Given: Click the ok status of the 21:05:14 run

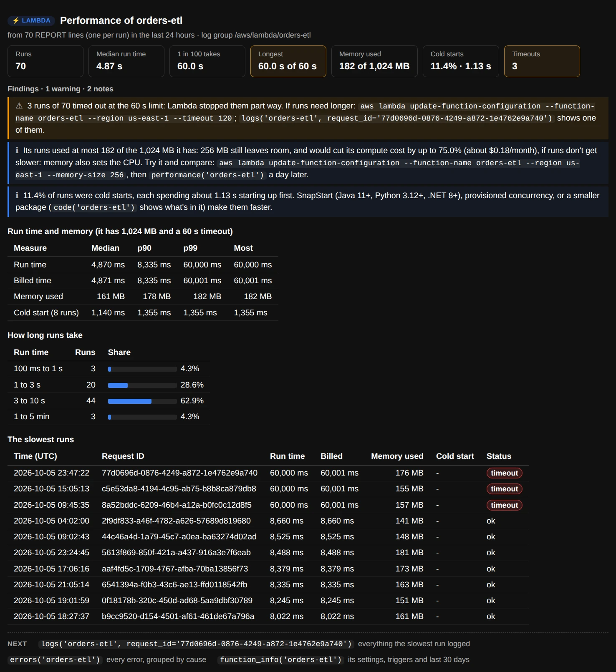Looking at the screenshot, I should click(491, 585).
